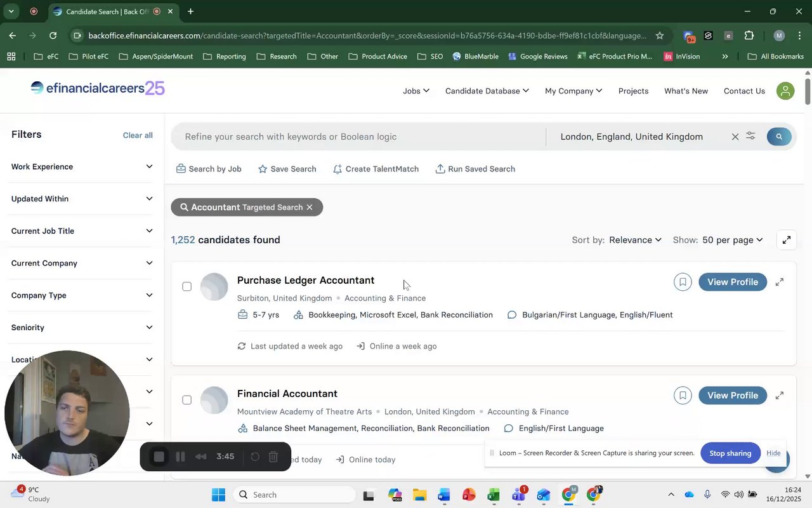The image size is (812, 508).
Task: Click Search by Job
Action: 209,169
